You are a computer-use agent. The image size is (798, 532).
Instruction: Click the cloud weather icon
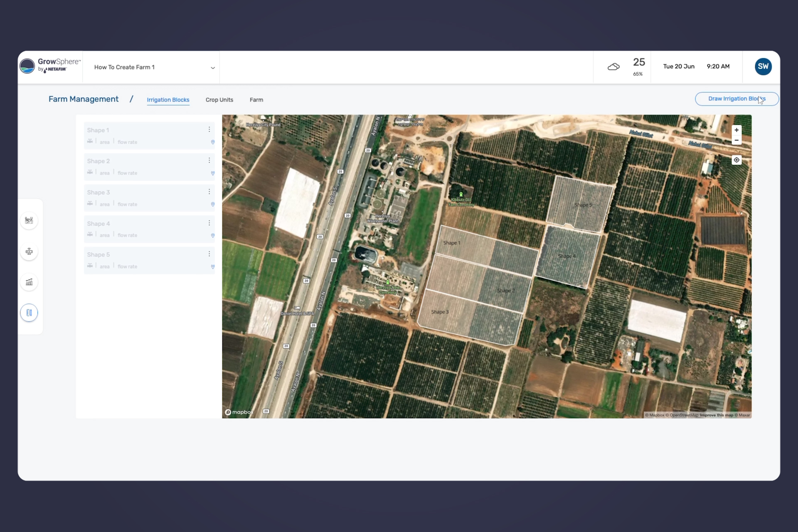tap(613, 67)
